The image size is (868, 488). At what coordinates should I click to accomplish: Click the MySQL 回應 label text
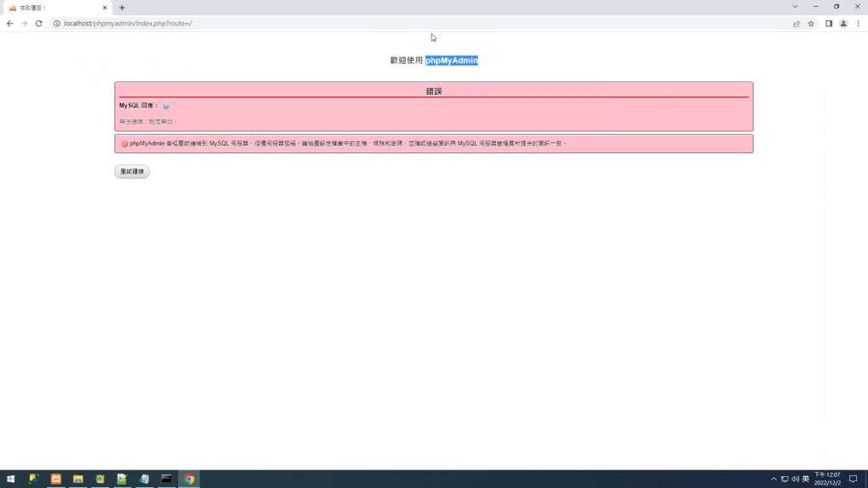tap(138, 105)
